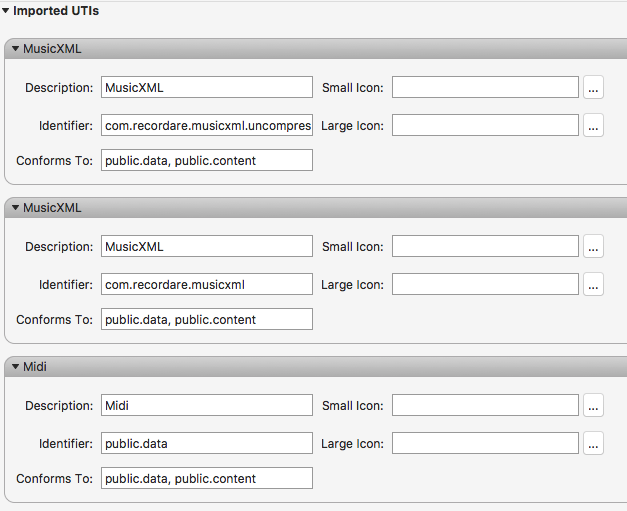Image resolution: width=627 pixels, height=511 pixels.
Task: Click Small Icon text field in second MusicXML entry
Action: [x=485, y=246]
